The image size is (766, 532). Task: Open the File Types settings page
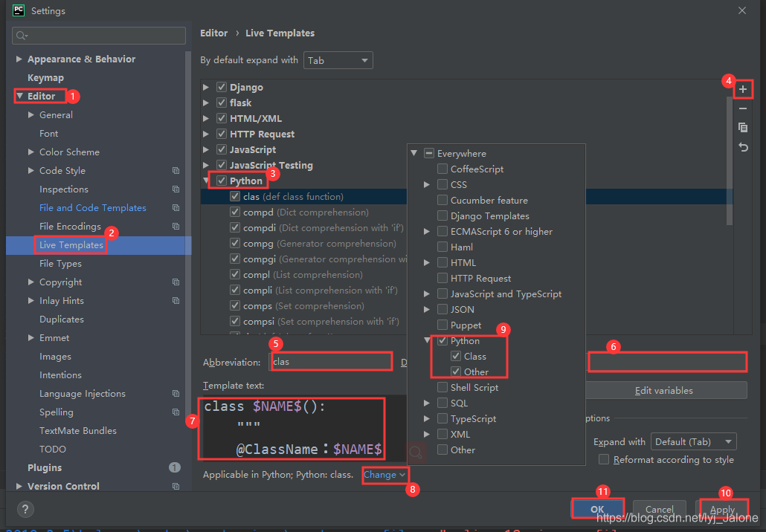[60, 264]
